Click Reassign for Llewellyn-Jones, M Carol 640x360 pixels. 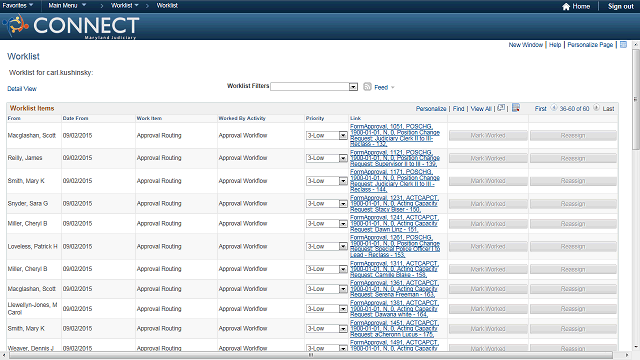click(573, 309)
